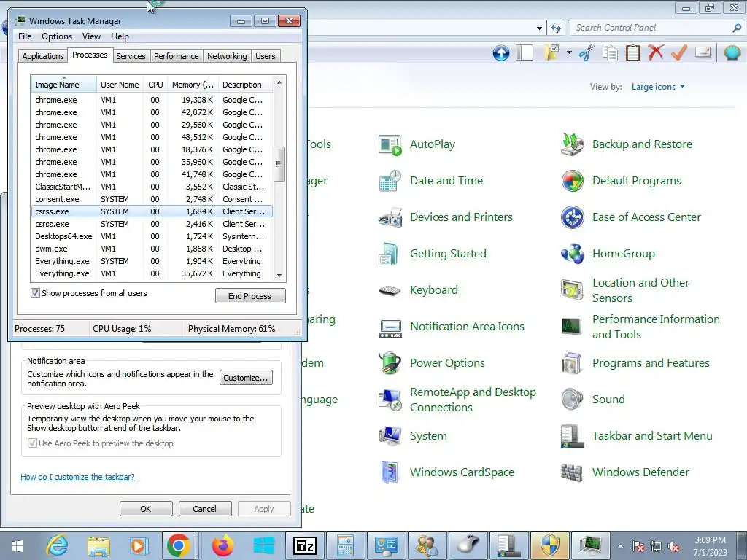
Task: Switch to the Performance tab
Action: tap(177, 56)
